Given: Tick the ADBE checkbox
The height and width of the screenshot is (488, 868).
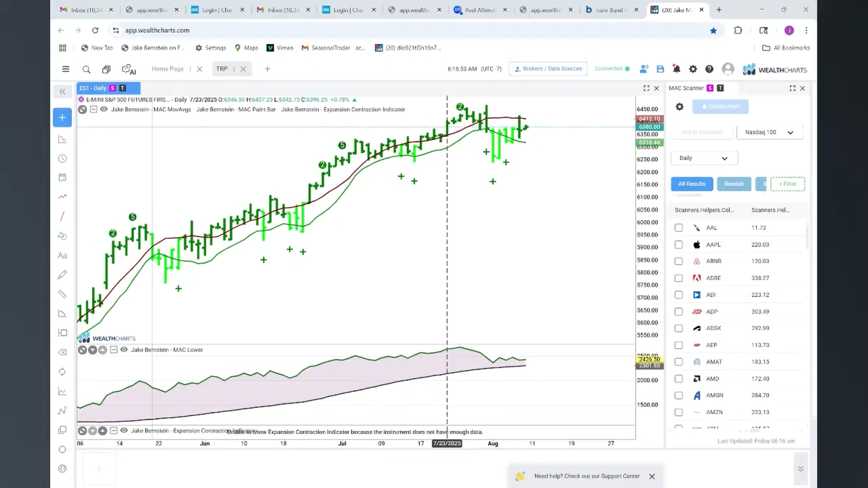Looking at the screenshot, I should point(679,278).
